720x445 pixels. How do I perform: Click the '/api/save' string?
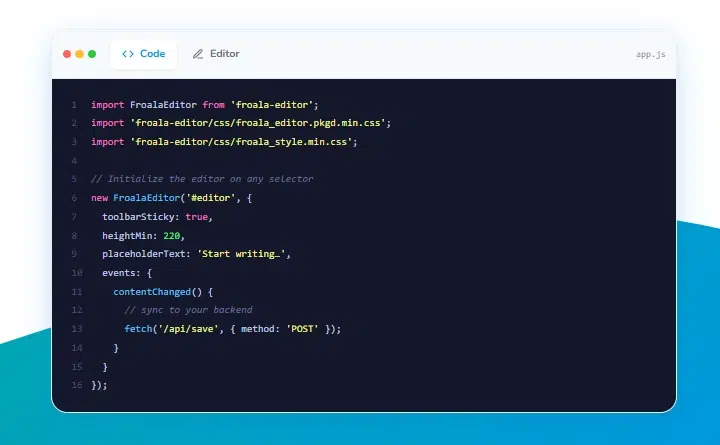tap(188, 329)
